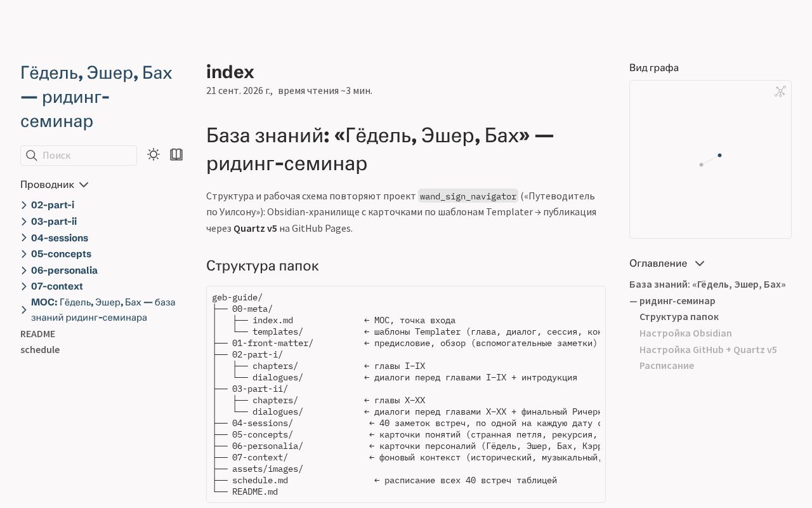The width and height of the screenshot is (812, 508).
Task: Open the 04-sessions folder name
Action: tap(60, 238)
